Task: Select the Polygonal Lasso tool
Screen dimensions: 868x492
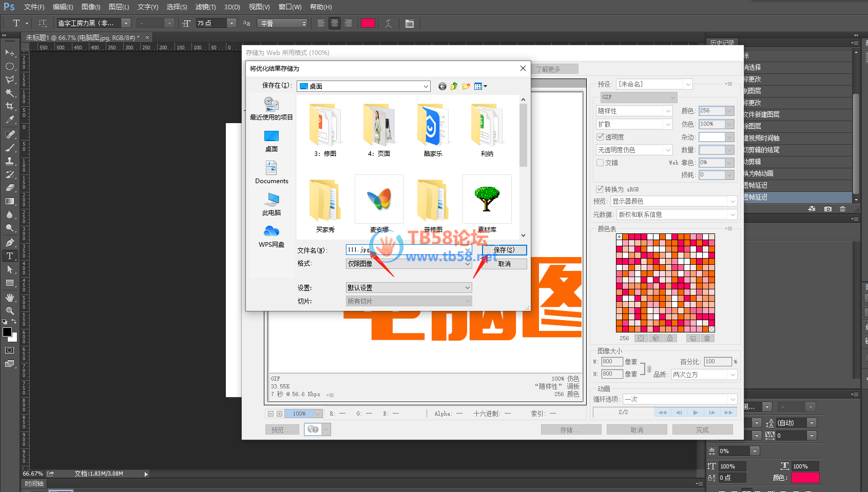Action: [x=10, y=80]
